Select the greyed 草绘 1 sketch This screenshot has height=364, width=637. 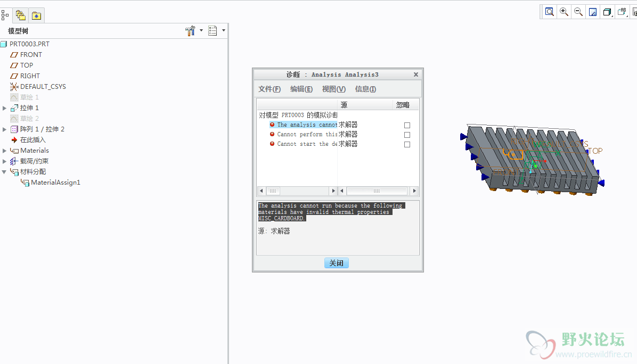point(29,97)
